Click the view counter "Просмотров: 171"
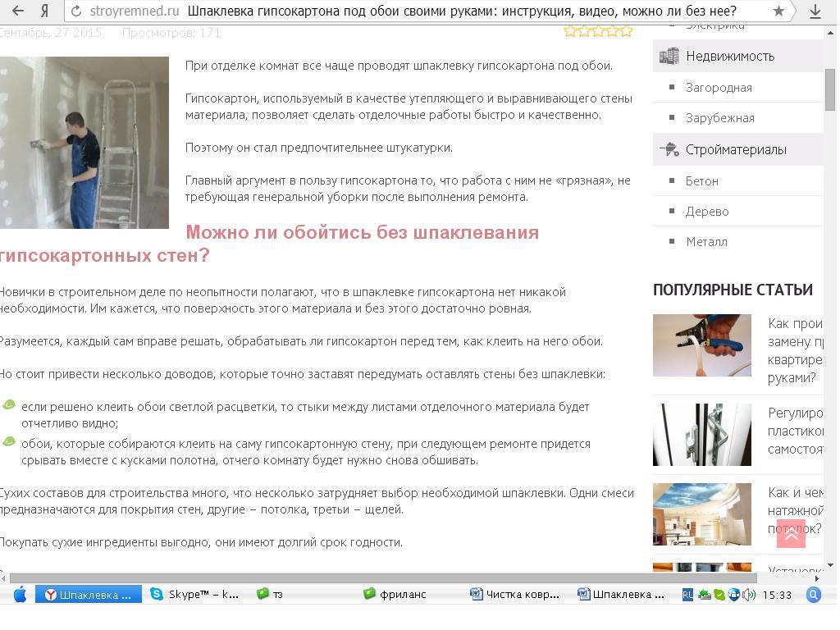This screenshot has height=630, width=840. pos(171,33)
